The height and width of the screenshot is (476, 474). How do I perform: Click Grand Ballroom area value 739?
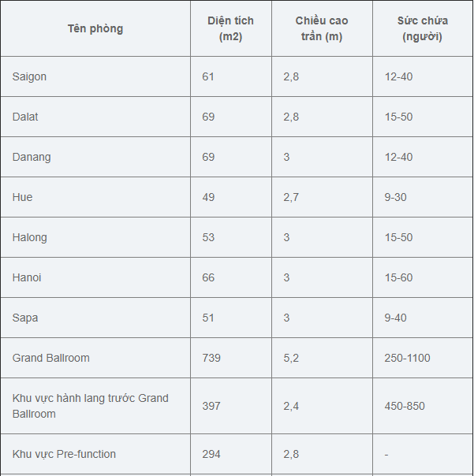211,358
